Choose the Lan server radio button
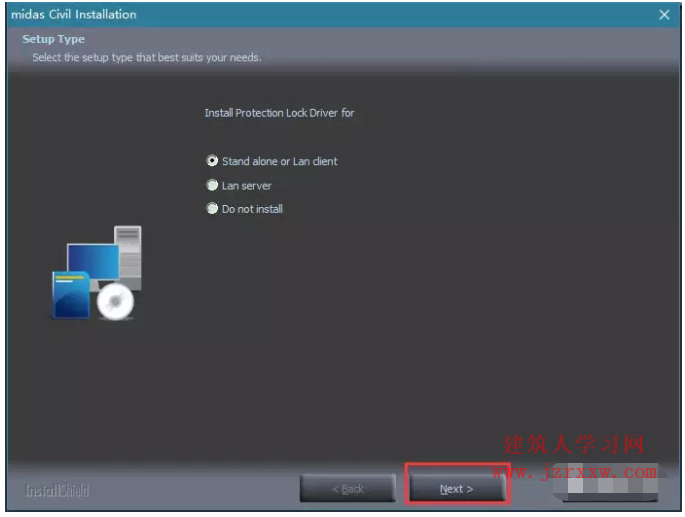Screen dimensions: 685x517 click(x=212, y=185)
